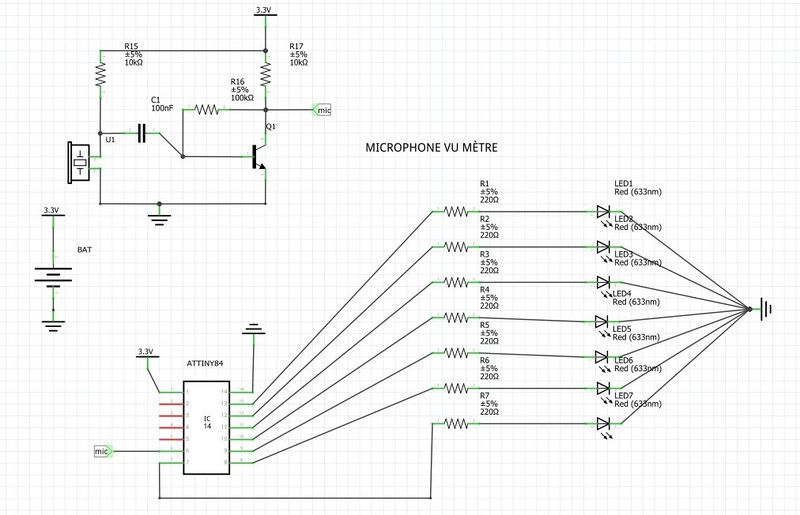800x515 pixels.
Task: Click the LED1 red diode symbol
Action: [602, 212]
